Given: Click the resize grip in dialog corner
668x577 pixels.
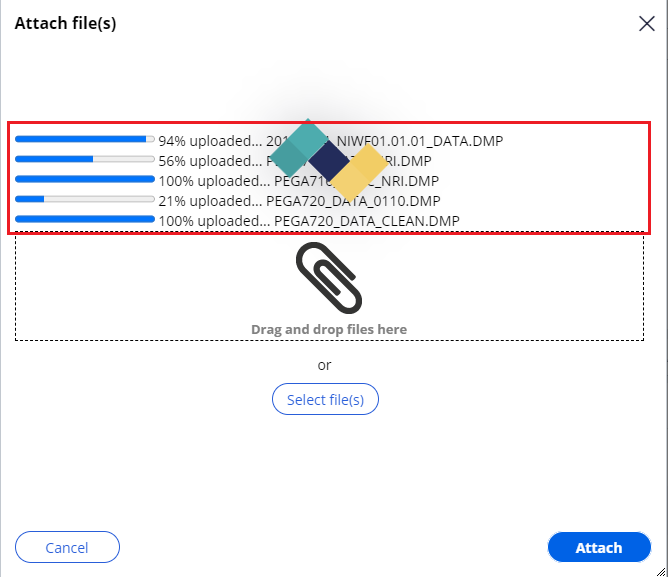Looking at the screenshot, I should click(661, 571).
